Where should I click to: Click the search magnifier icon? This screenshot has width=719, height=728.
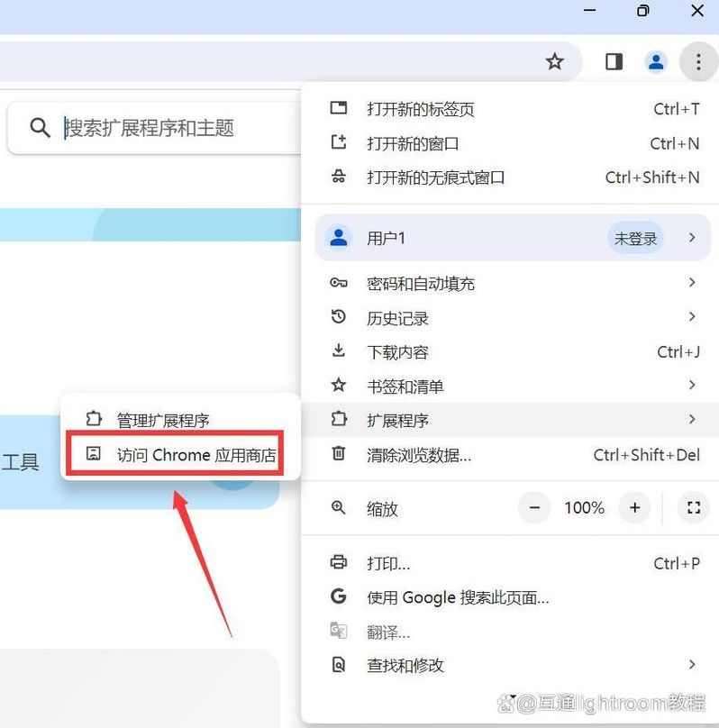[x=40, y=128]
